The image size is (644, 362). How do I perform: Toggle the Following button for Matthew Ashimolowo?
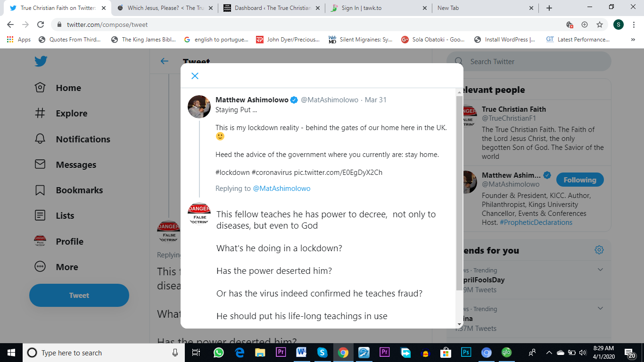(x=579, y=180)
